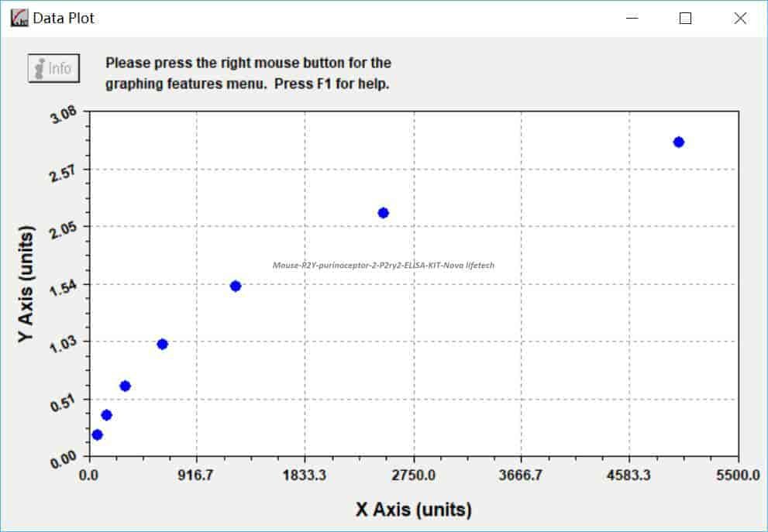Click the 'Press F1 for help' instruction text

pyautogui.click(x=332, y=84)
